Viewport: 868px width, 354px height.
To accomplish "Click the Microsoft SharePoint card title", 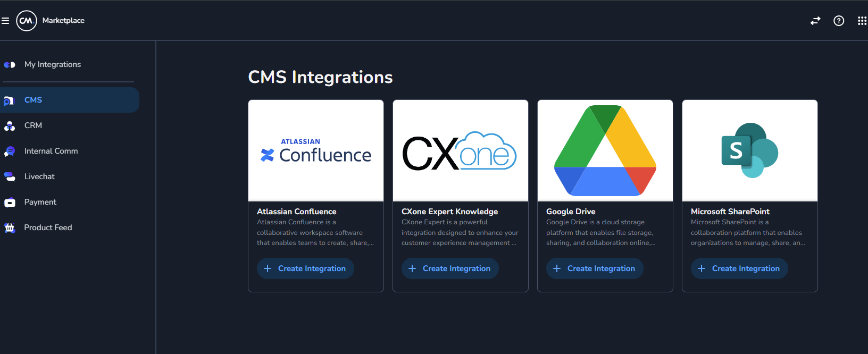I will [730, 212].
